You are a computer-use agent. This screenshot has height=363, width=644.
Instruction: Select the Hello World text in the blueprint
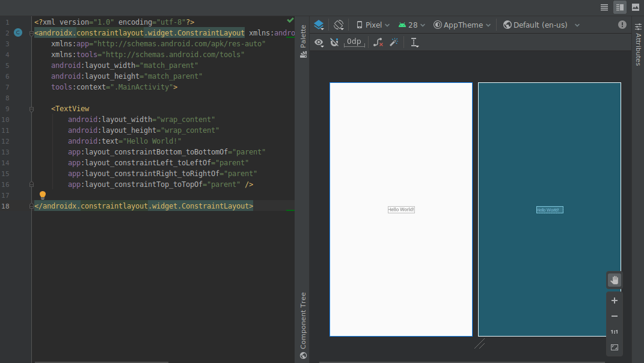pyautogui.click(x=549, y=209)
